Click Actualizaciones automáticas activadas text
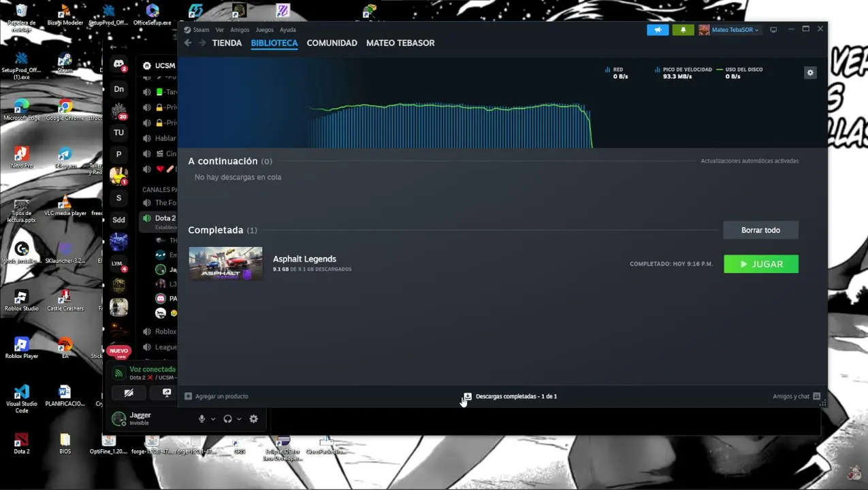The width and height of the screenshot is (868, 490). (750, 161)
